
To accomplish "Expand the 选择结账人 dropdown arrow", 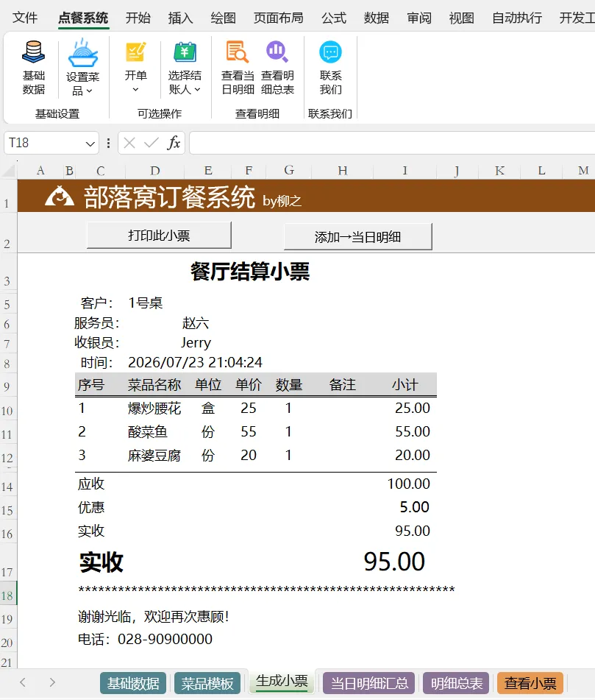I will tap(197, 90).
